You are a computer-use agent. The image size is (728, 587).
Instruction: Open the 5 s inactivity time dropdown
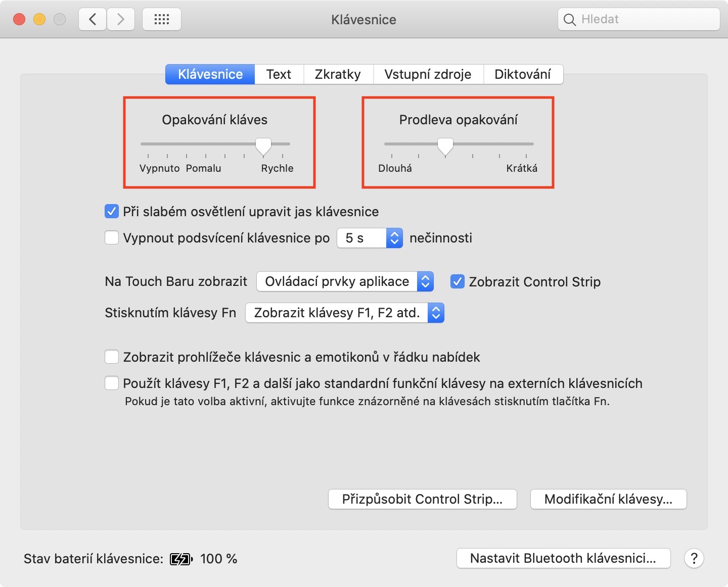point(370,238)
